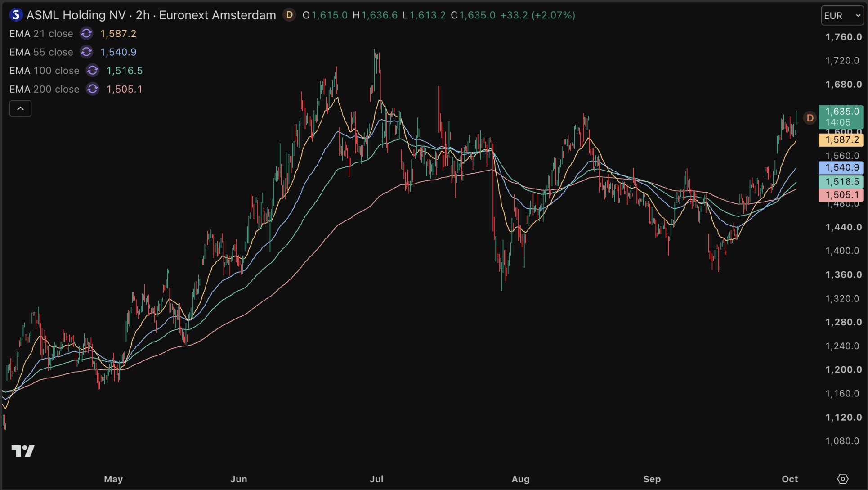Viewport: 868px width, 490px height.
Task: Click the high value H 1,636.6
Action: click(x=375, y=15)
